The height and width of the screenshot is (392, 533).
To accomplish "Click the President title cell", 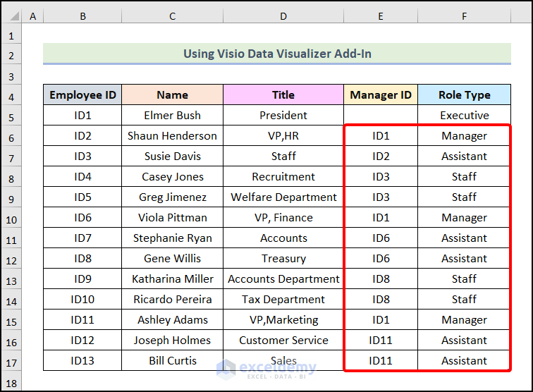I will click(x=283, y=115).
